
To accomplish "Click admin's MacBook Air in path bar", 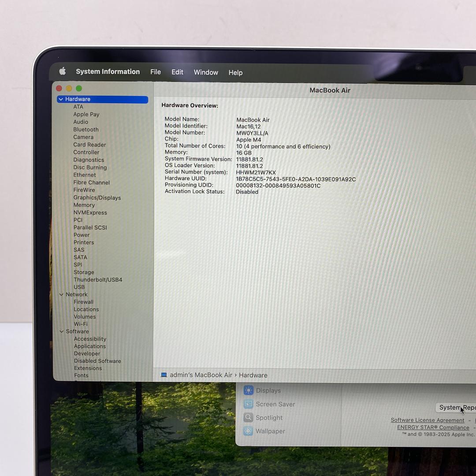I will 201,375.
